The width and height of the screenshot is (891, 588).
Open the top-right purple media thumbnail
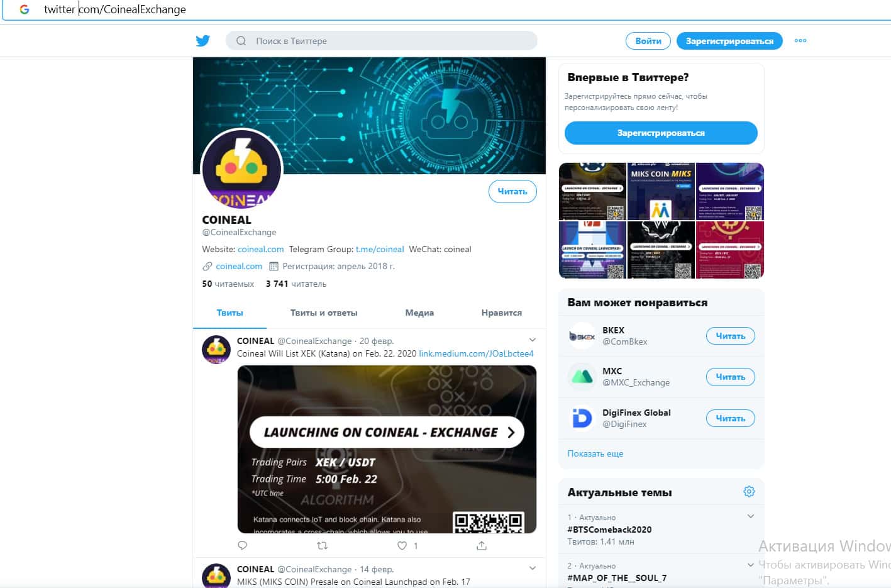(x=730, y=192)
